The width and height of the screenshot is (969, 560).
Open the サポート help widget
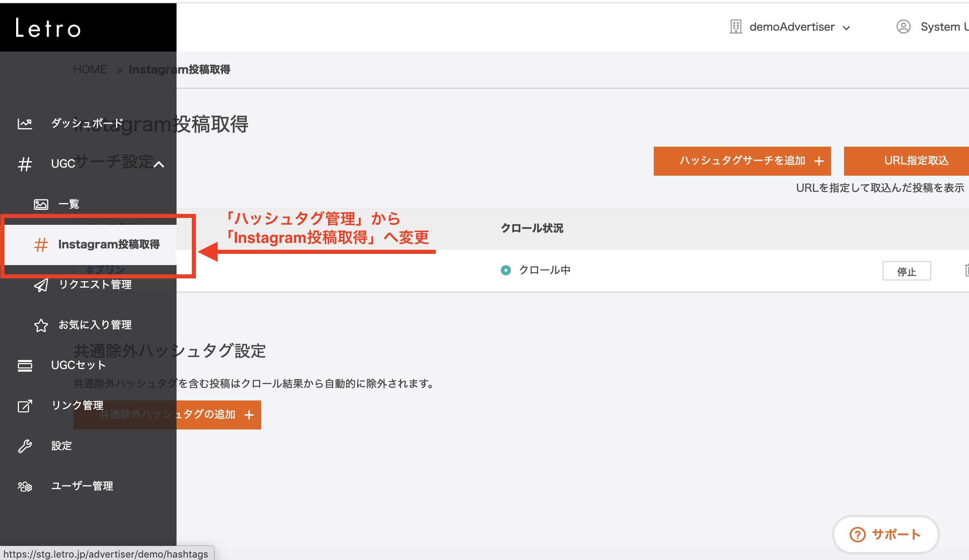pyautogui.click(x=886, y=535)
